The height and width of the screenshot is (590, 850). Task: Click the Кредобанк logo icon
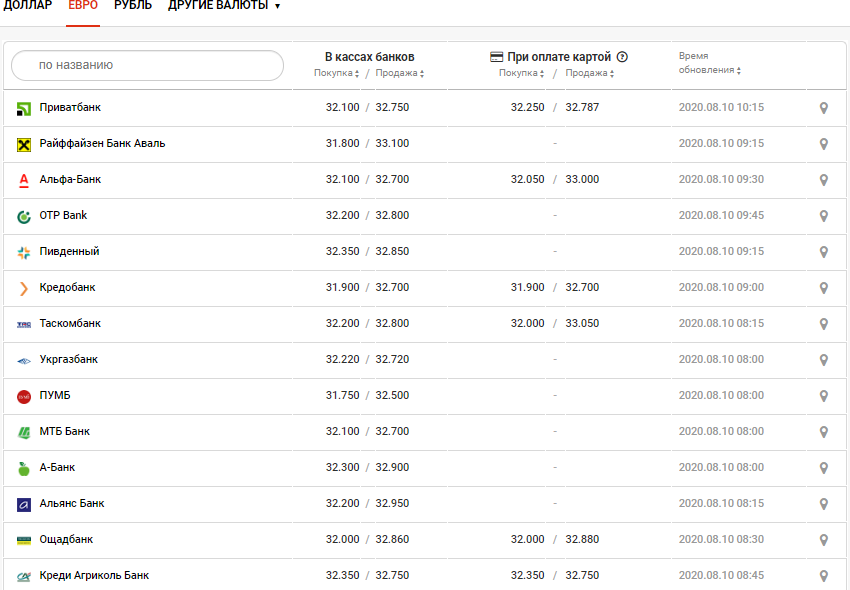pyautogui.click(x=24, y=288)
